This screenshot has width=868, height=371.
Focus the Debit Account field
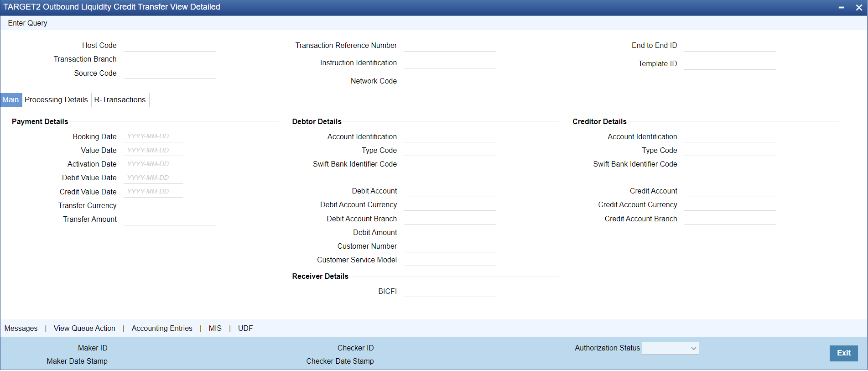tap(450, 191)
